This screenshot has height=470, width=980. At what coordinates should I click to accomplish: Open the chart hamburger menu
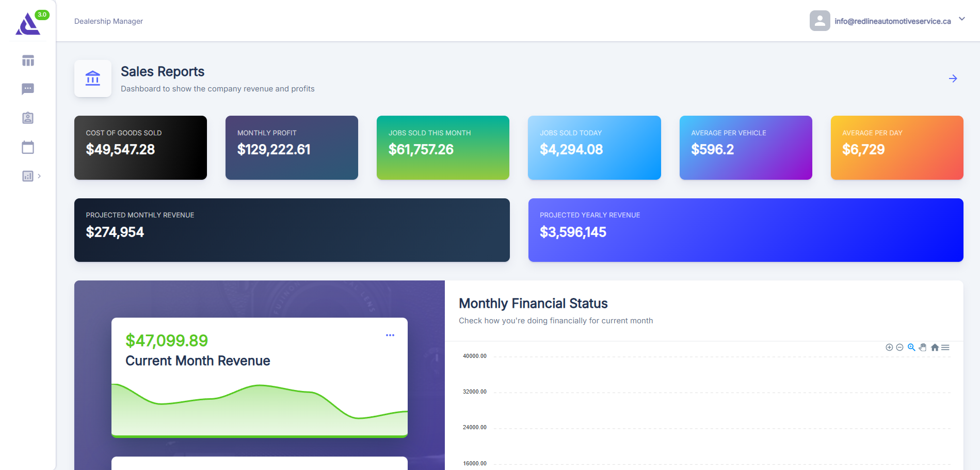pos(946,348)
